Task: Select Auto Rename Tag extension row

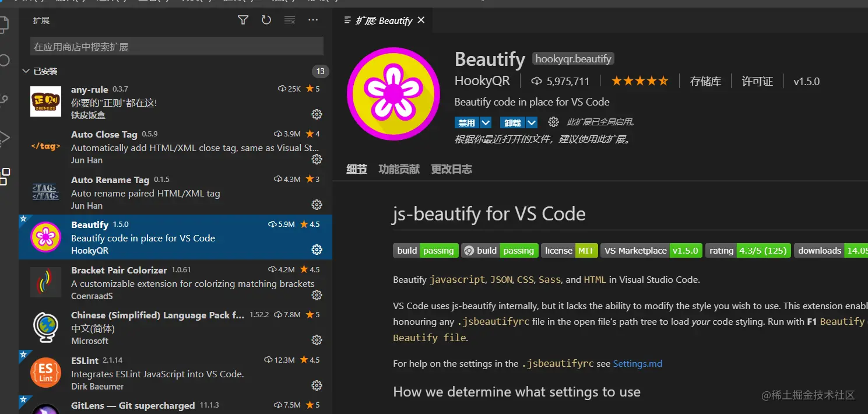Action: [x=175, y=192]
